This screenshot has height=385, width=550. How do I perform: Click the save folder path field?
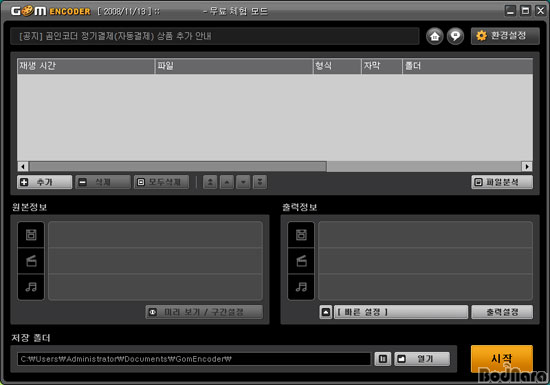pyautogui.click(x=194, y=359)
